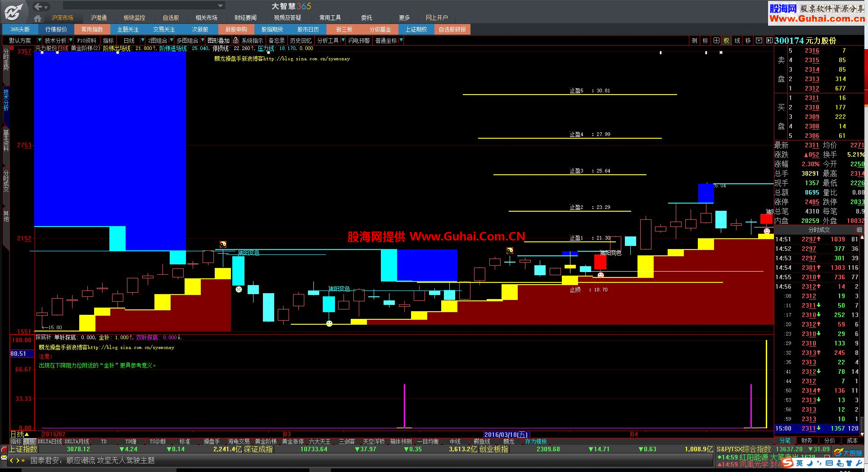The height and width of the screenshot is (472, 868).
Task: Expand the history list beside back arrow
Action: (x=46, y=7)
